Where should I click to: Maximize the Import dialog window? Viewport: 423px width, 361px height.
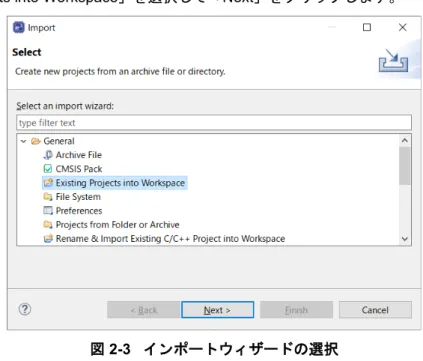(x=367, y=27)
